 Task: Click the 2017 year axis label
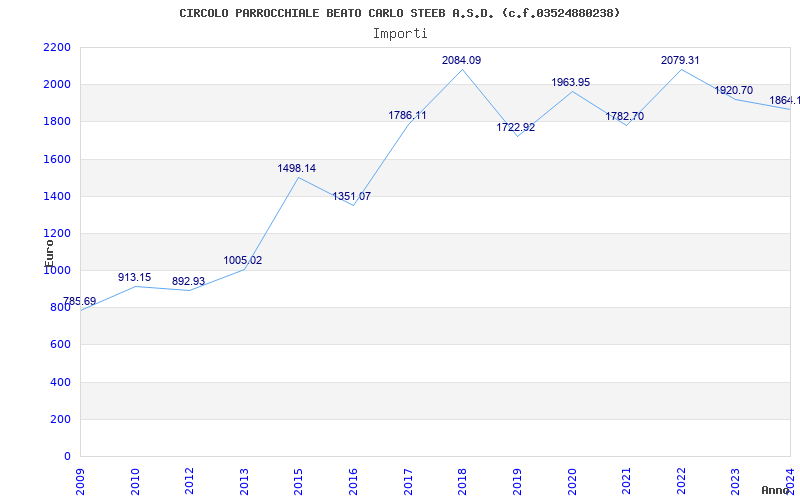[408, 481]
